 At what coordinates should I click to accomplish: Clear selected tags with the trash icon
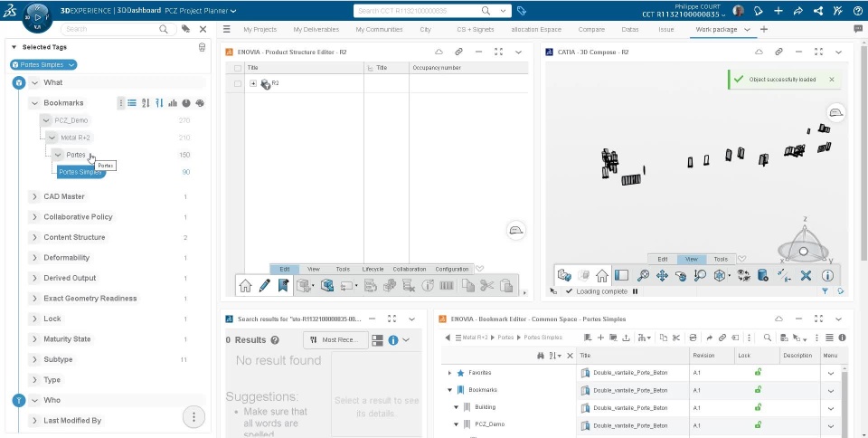(202, 47)
